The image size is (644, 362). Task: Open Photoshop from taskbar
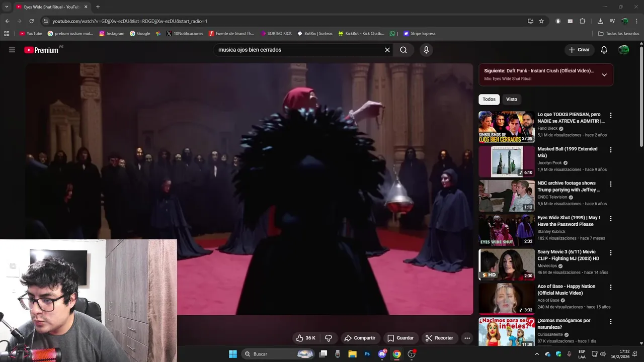pos(367,354)
